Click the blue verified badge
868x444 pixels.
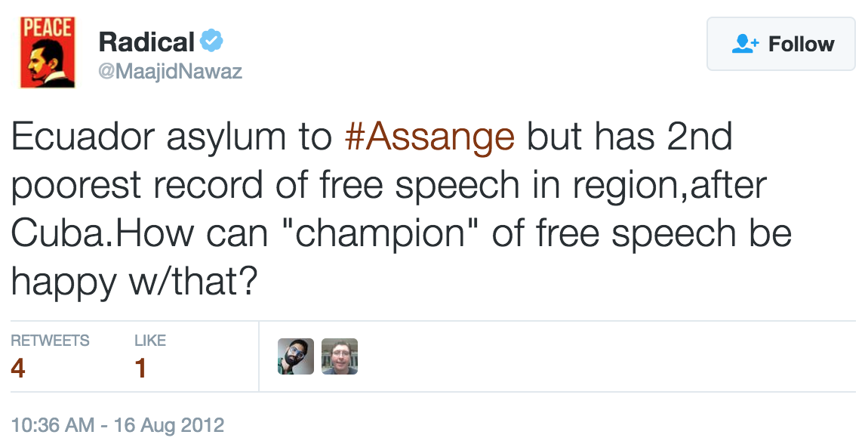[211, 40]
